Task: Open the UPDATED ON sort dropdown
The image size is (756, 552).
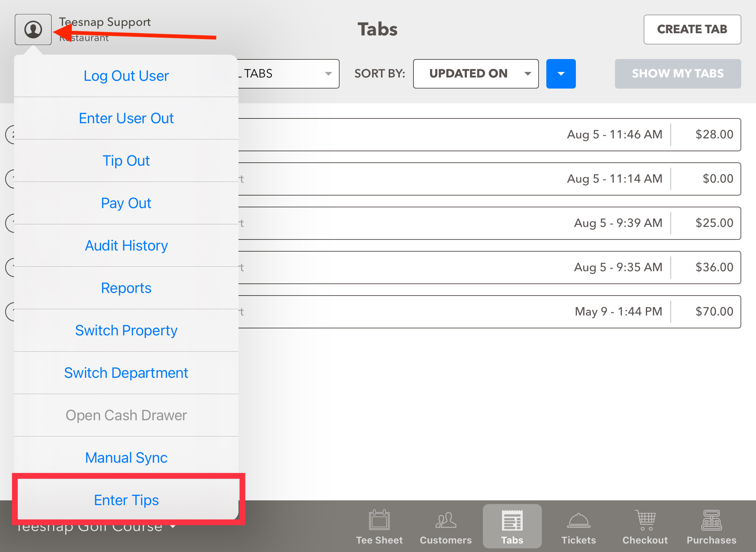Action: (476, 74)
